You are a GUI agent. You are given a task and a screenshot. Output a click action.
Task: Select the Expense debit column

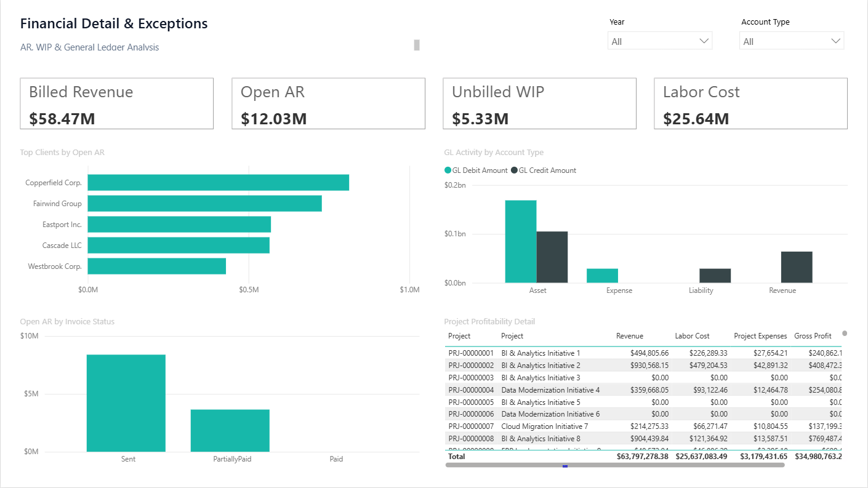point(603,276)
